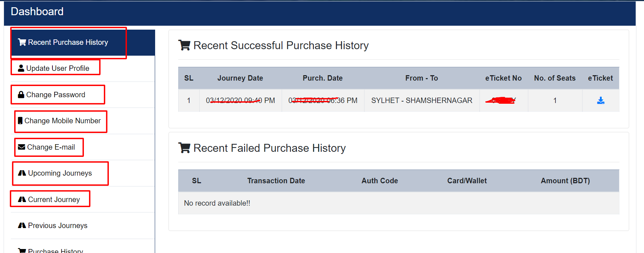The height and width of the screenshot is (253, 644).
Task: Click the Dashboard title in header
Action: (37, 12)
